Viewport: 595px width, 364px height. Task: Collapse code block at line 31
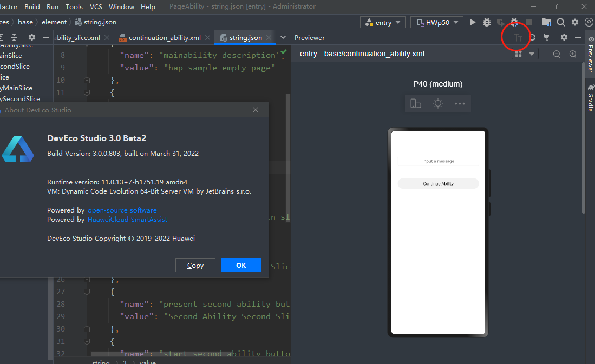click(x=87, y=341)
